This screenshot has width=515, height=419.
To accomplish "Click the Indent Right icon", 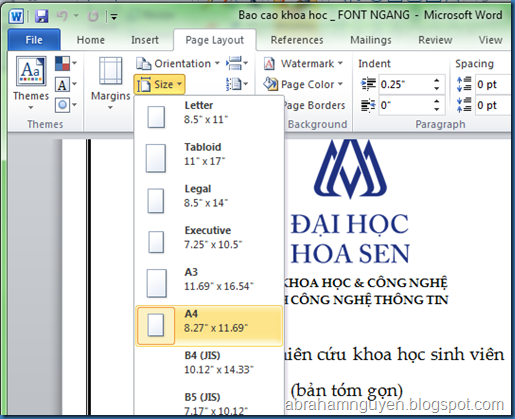I will pyautogui.click(x=369, y=105).
